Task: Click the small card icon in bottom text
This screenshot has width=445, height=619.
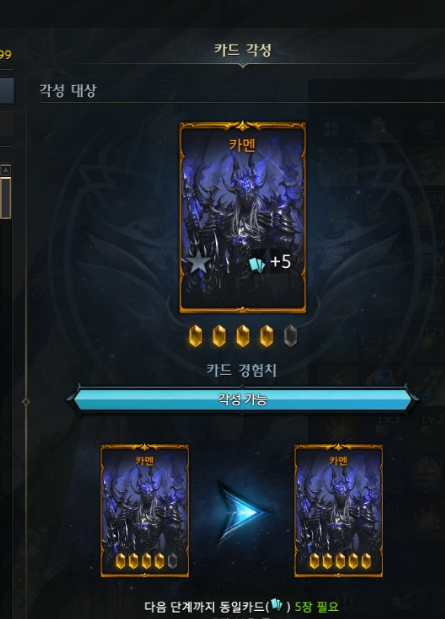Action: [x=277, y=604]
